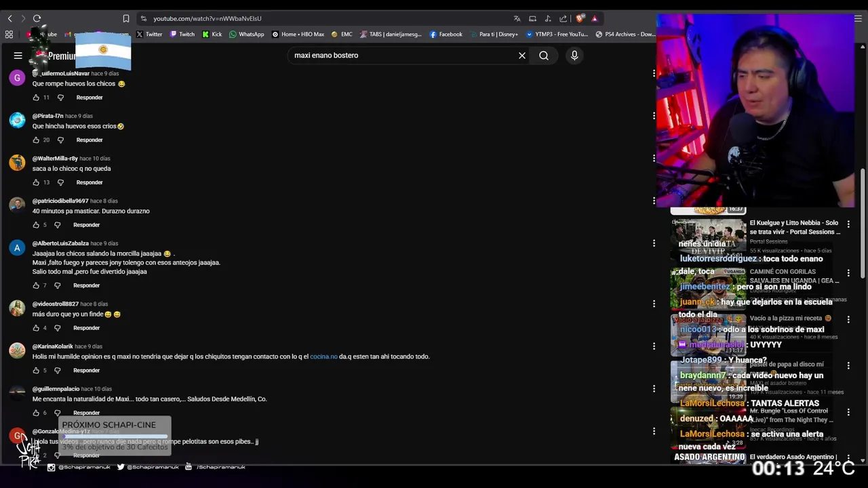868x488 pixels.
Task: Dislike the 'Que rompe huevos los chicos' comment
Action: (60, 98)
